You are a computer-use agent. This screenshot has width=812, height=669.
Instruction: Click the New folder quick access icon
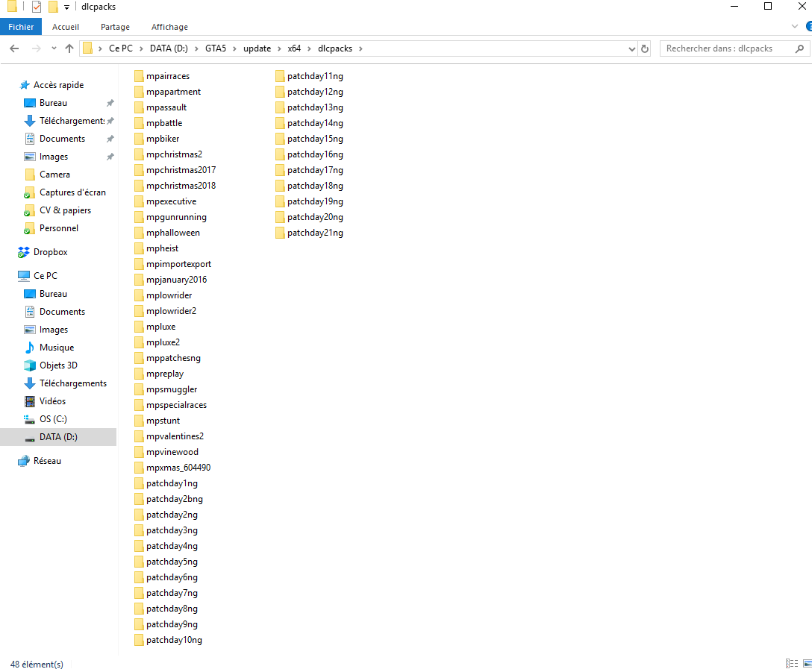click(x=53, y=7)
